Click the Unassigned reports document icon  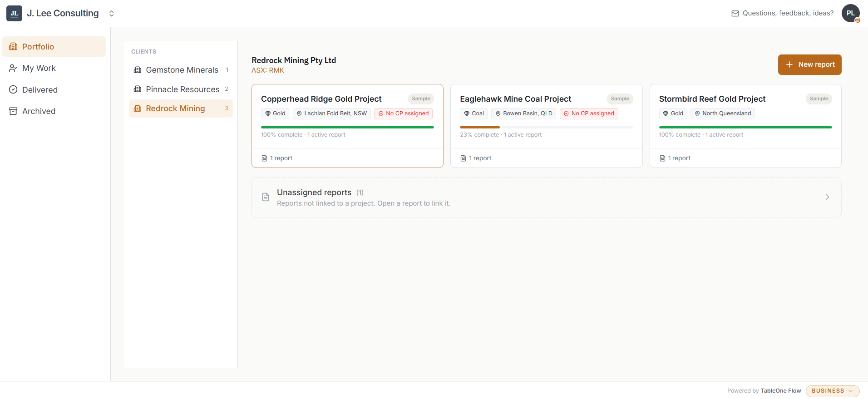pos(266,197)
